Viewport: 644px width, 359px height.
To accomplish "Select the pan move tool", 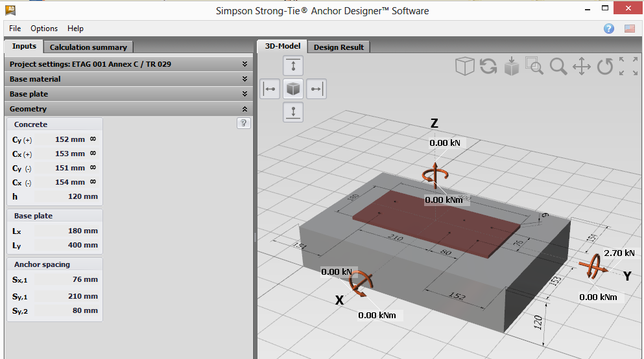I will 582,66.
